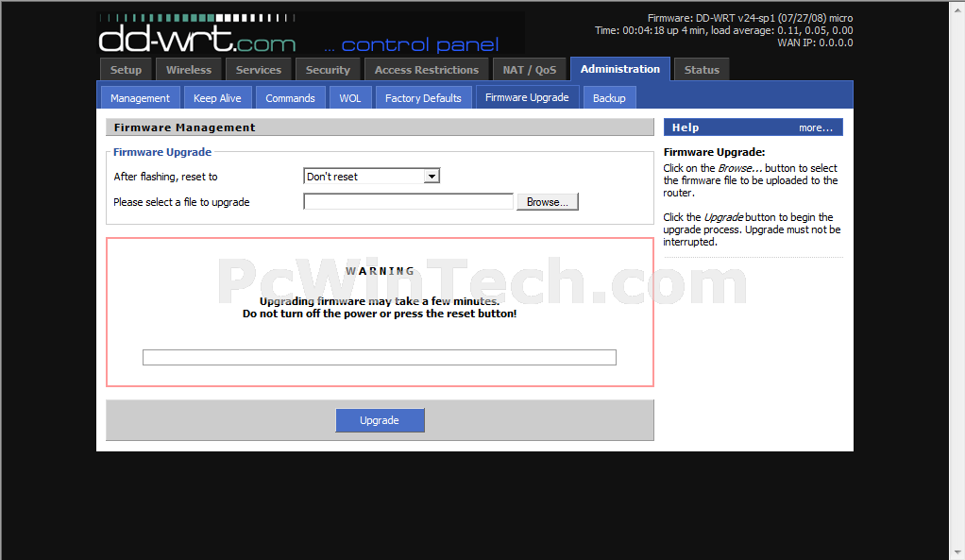Open the Wireless tab
The height and width of the screenshot is (560, 965).
(x=188, y=70)
